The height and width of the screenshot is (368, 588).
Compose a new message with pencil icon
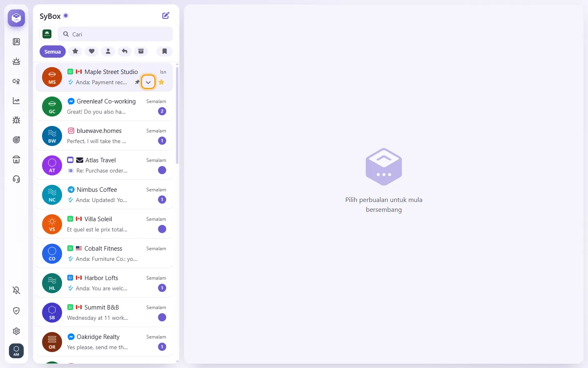(166, 16)
